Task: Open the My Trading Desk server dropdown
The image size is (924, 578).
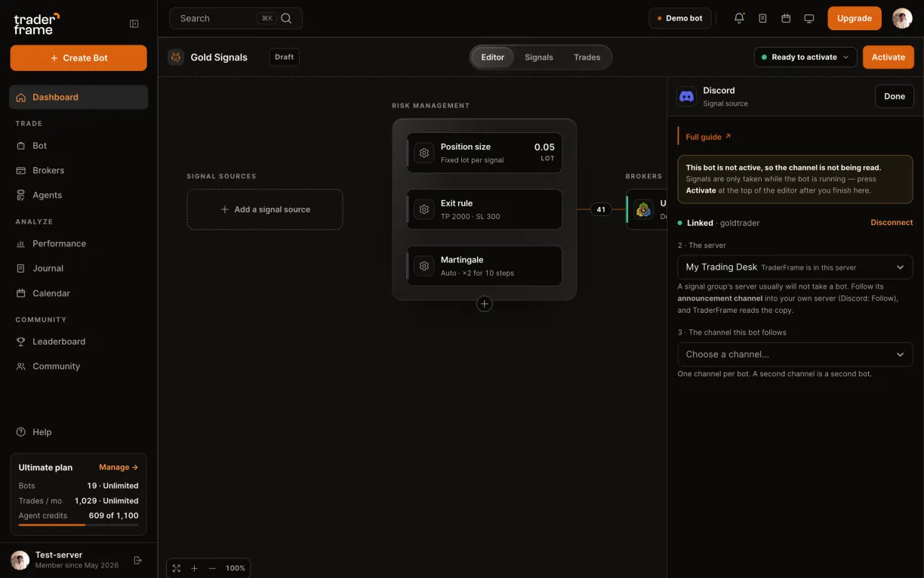Action: click(795, 267)
